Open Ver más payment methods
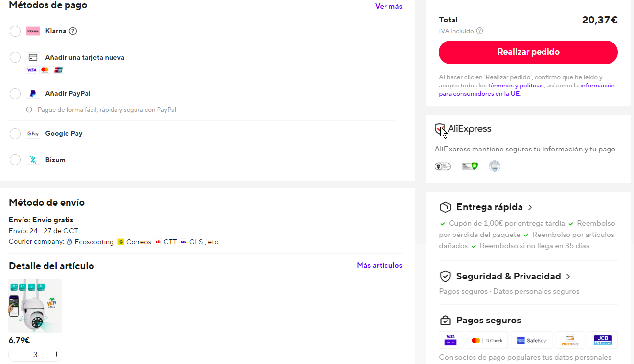634x364 pixels. pos(388,6)
